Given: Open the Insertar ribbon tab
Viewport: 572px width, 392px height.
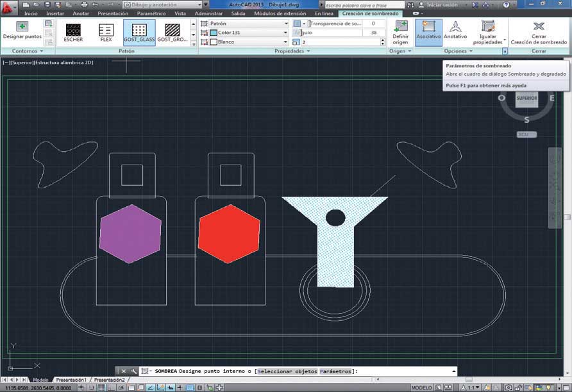Looking at the screenshot, I should click(x=55, y=13).
